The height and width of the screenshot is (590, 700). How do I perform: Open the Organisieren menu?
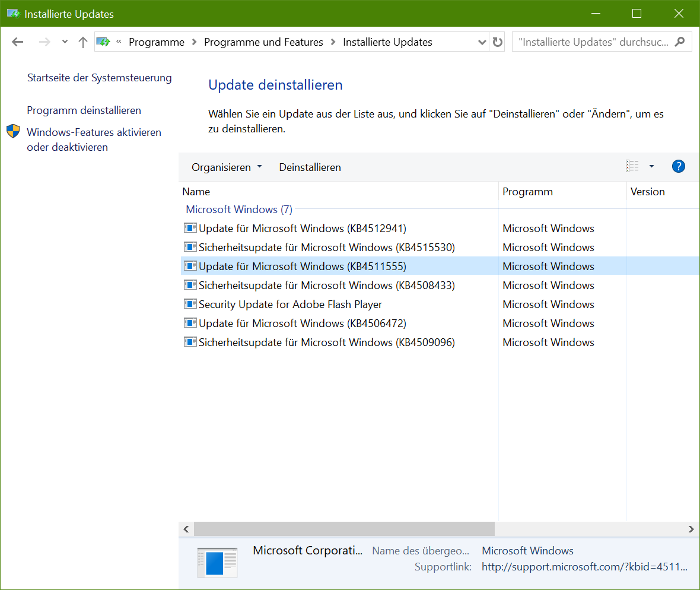(x=227, y=167)
